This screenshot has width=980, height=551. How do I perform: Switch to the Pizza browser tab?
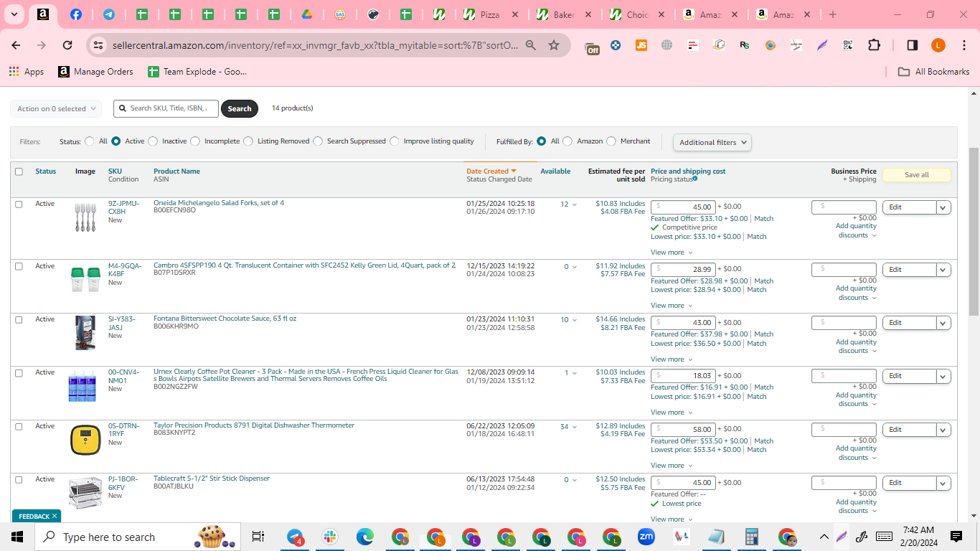tap(490, 14)
